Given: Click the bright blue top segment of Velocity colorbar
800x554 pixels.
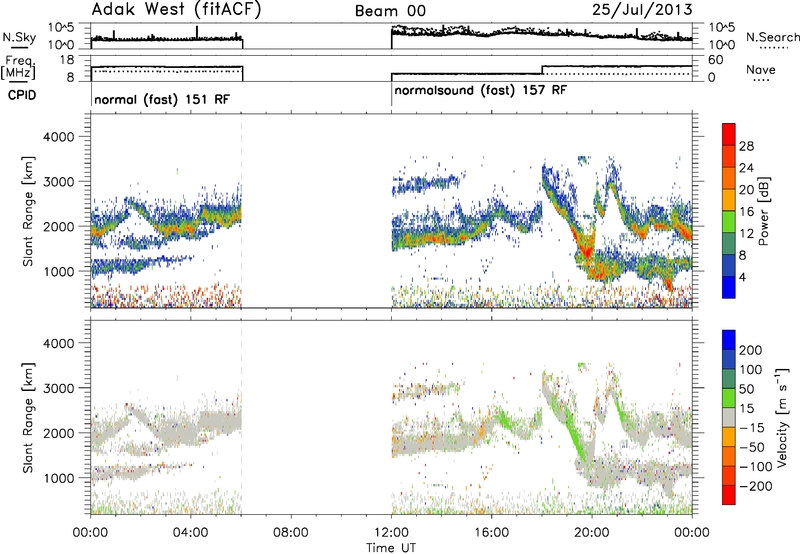Looking at the screenshot, I should (x=729, y=340).
